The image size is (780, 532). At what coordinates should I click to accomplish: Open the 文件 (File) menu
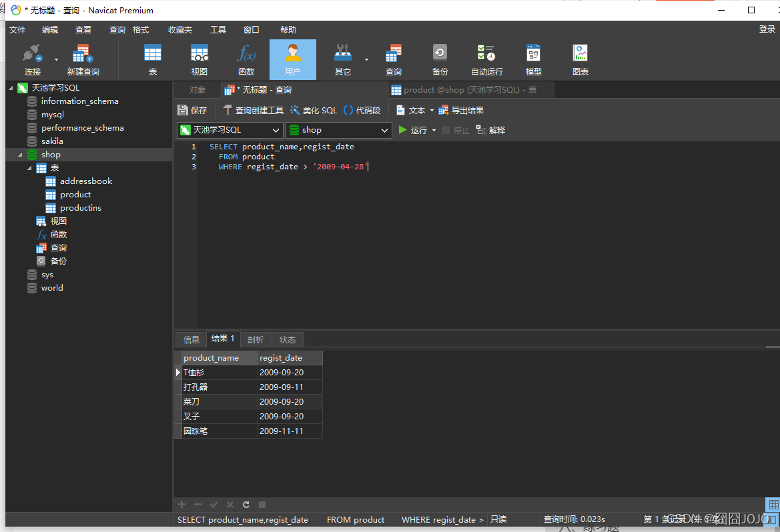17,30
